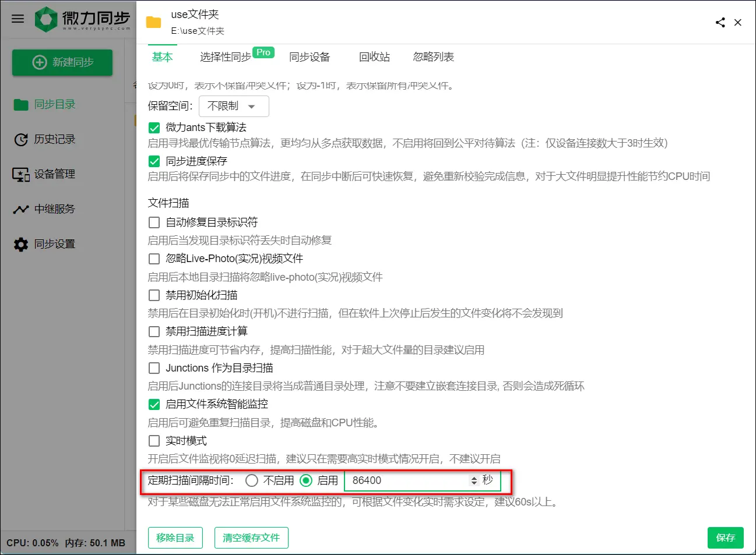Image resolution: width=756 pixels, height=555 pixels.
Task: Select 中继服务 in the sidebar
Action: [x=52, y=208]
